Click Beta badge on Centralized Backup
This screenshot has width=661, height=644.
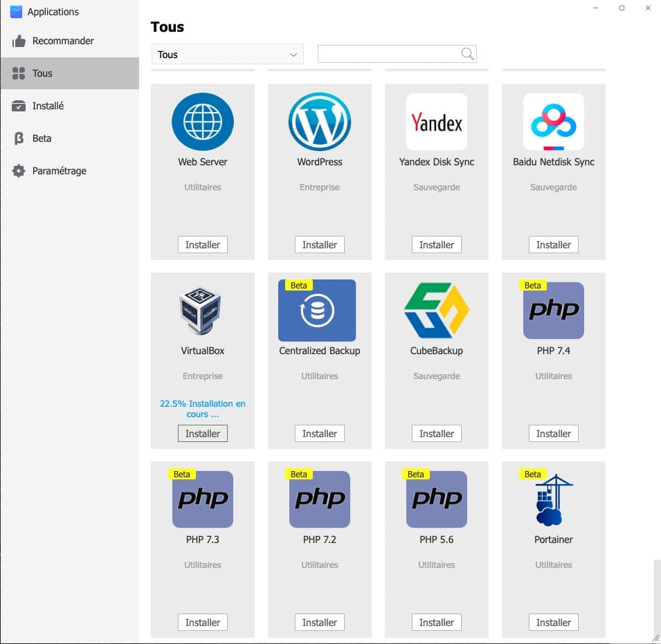pos(298,285)
